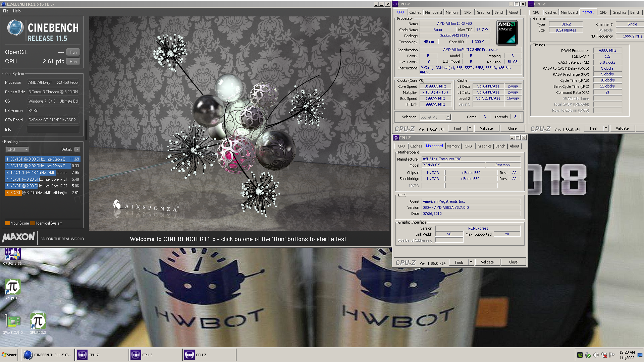This screenshot has width=644, height=362.
Task: Click the Cinebench title bar icon
Action: tap(4, 4)
